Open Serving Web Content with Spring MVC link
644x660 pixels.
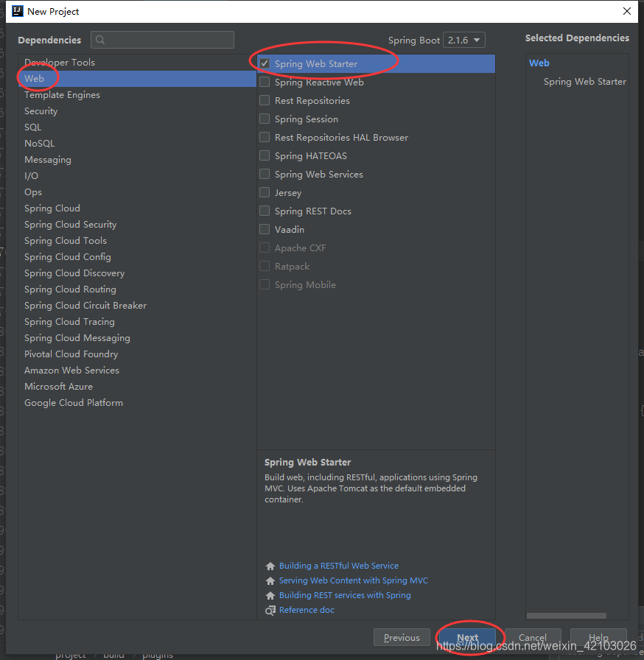354,580
